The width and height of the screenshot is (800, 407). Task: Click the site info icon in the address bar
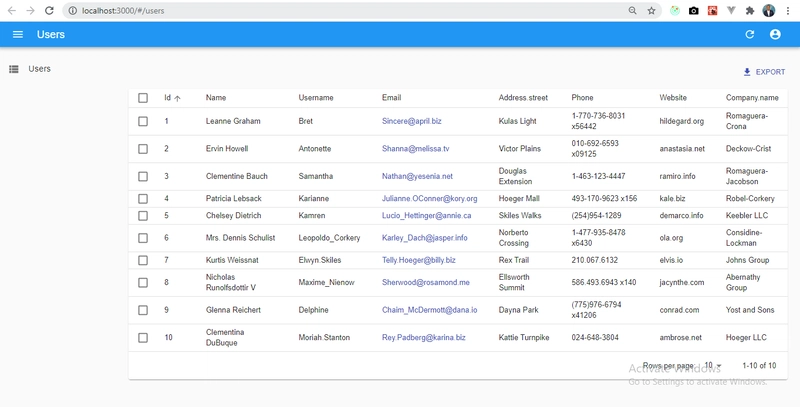[72, 11]
